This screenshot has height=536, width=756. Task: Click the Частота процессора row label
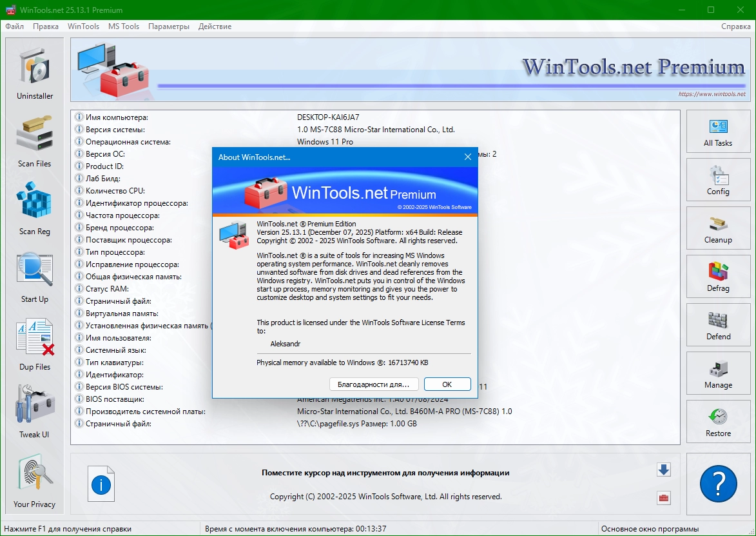(122, 215)
